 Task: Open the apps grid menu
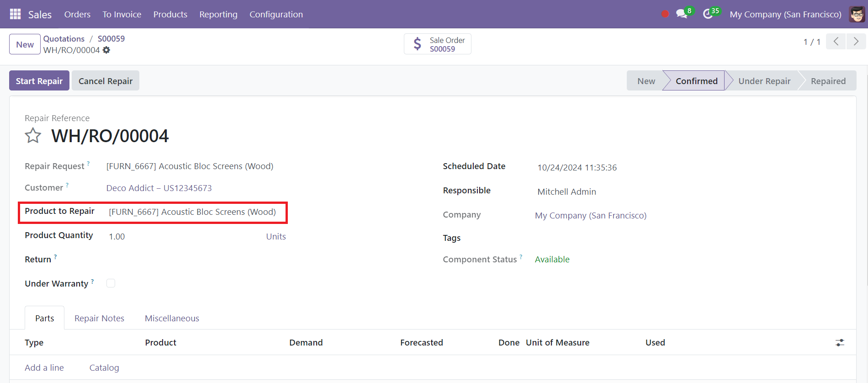[15, 14]
